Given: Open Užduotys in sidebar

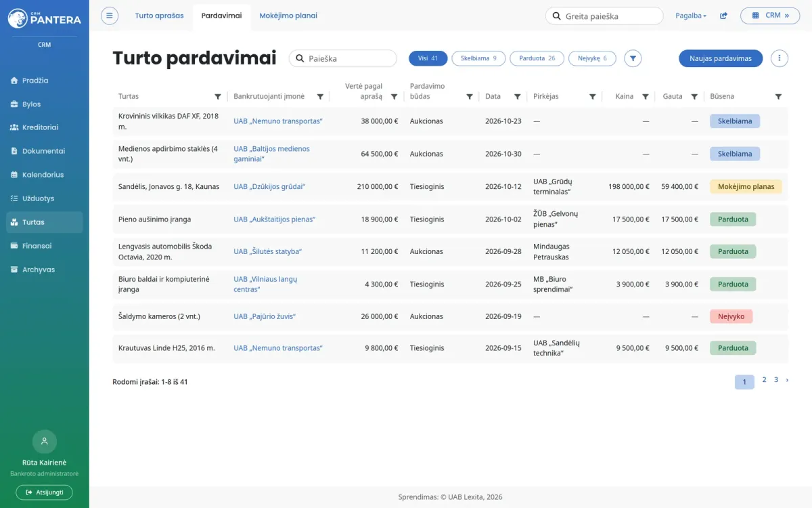Looking at the screenshot, I should (45, 198).
